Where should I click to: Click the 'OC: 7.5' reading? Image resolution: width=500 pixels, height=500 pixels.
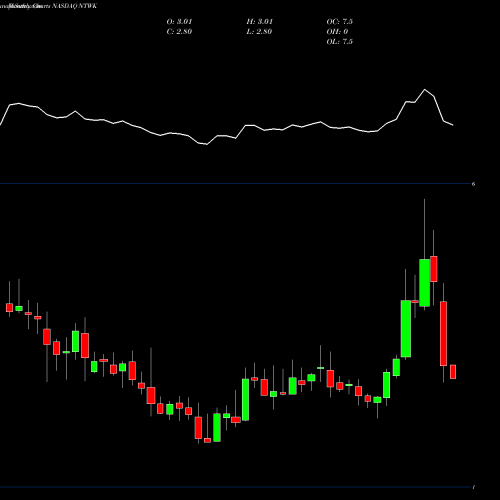coord(340,22)
